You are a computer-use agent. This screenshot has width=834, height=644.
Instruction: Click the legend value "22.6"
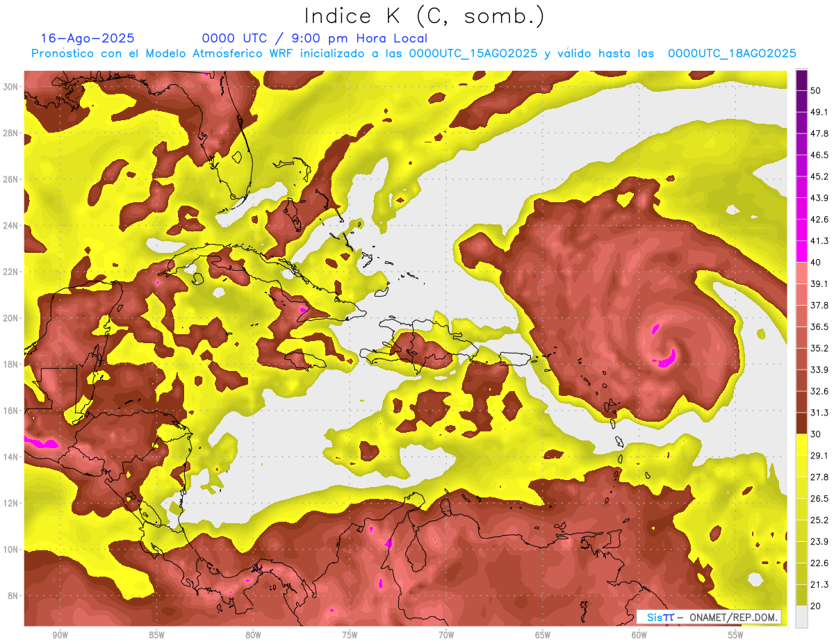click(819, 563)
